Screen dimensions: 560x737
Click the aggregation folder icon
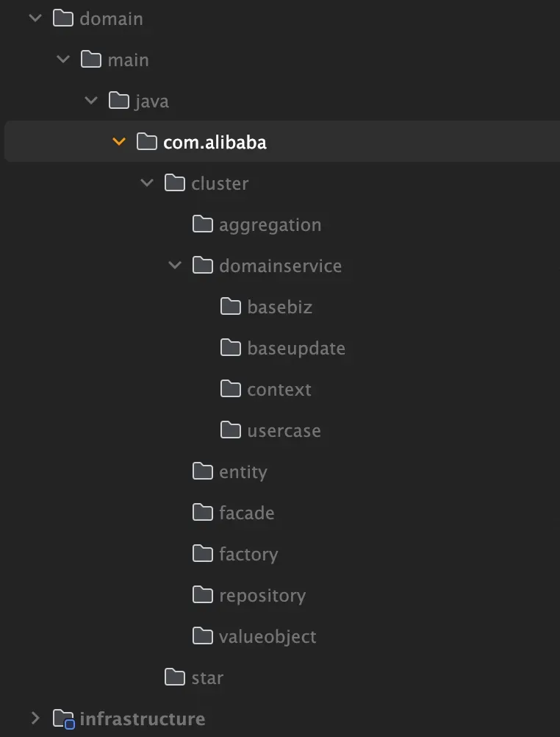point(203,224)
